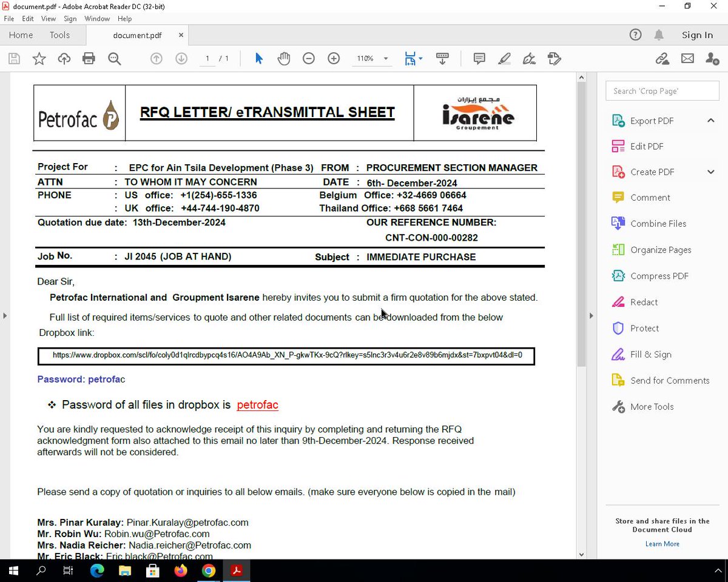Click the share with others person icon
Screen dimensions: 728x582
coord(712,59)
